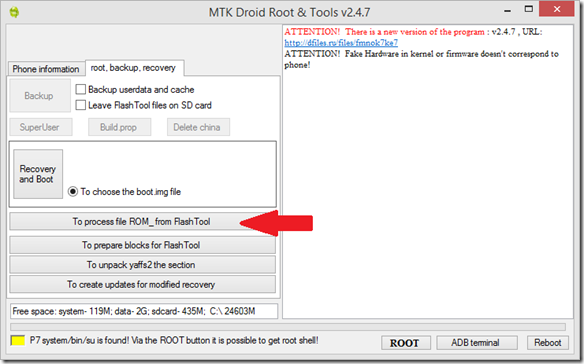Click the Recovery and Boot button
Viewport: 584px width, 364px height.
click(x=38, y=174)
